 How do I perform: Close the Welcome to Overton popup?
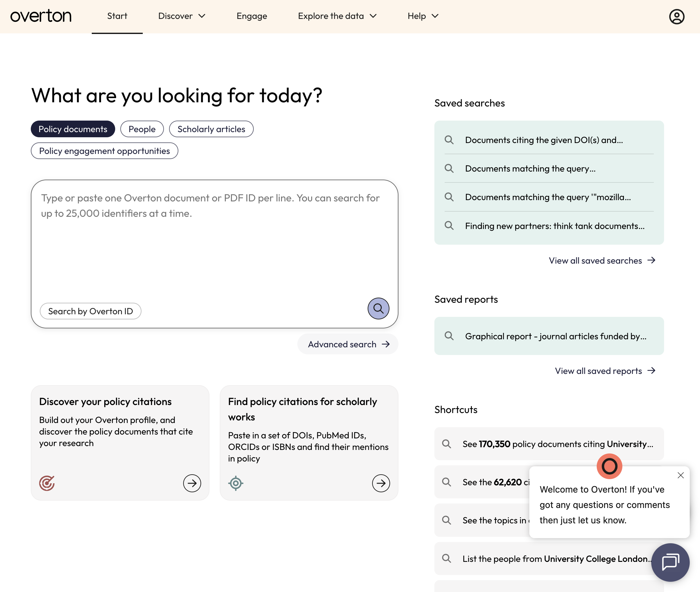click(680, 475)
